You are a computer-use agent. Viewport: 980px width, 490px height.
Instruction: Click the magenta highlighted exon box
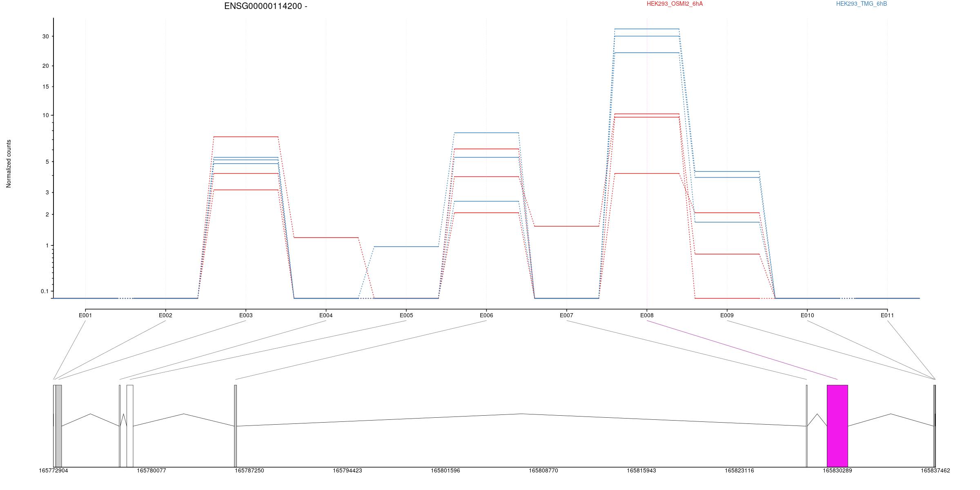pos(837,426)
